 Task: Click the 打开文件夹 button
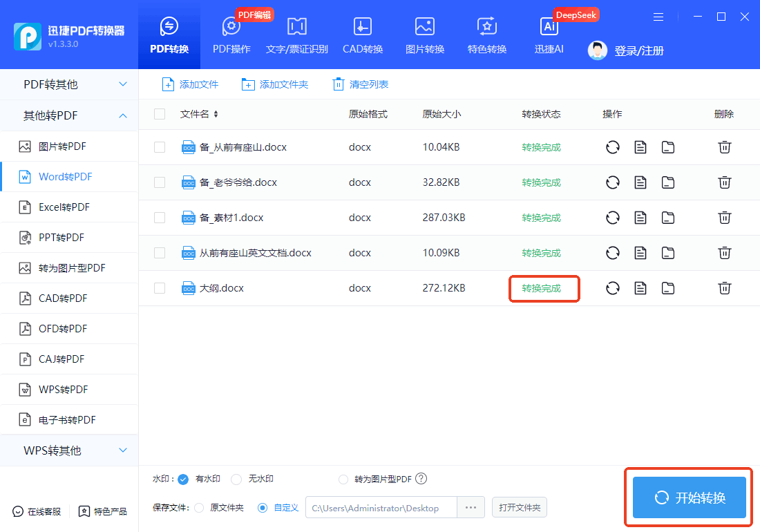coord(519,506)
